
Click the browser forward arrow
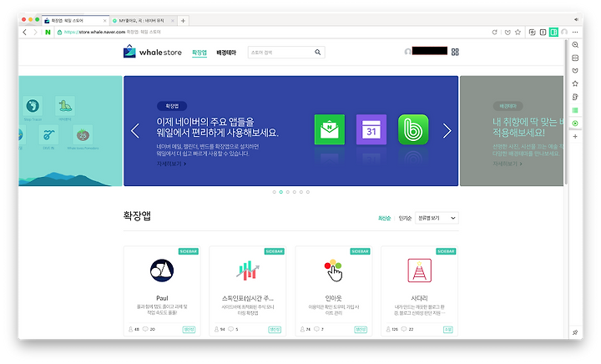click(x=35, y=33)
